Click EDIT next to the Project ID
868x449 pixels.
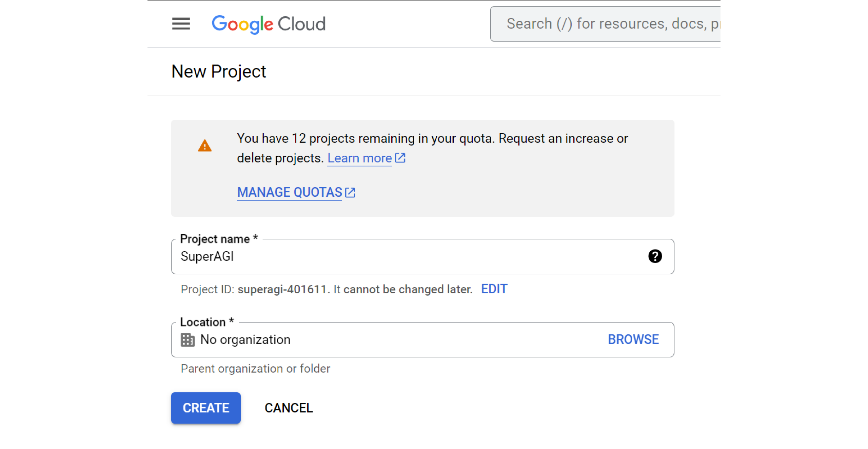494,289
